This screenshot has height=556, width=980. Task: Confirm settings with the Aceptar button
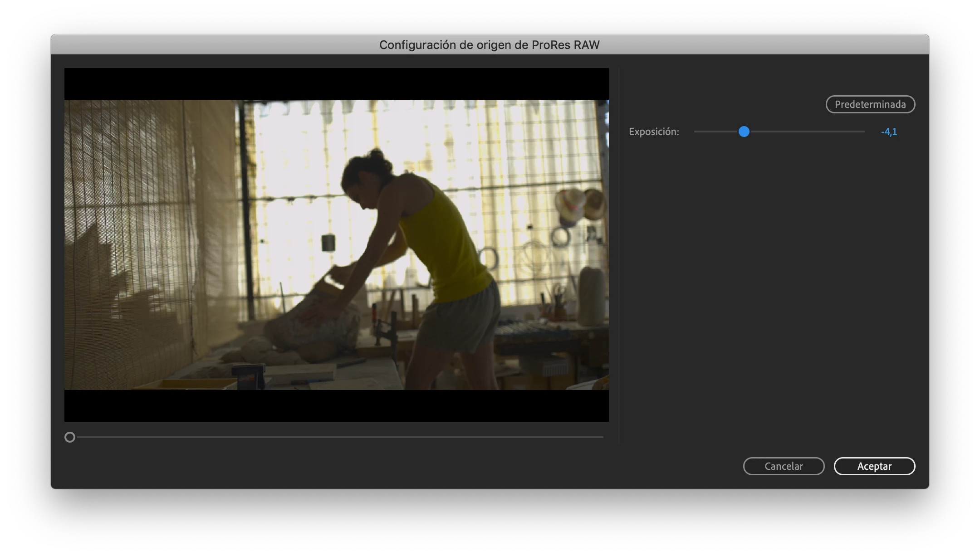point(874,466)
